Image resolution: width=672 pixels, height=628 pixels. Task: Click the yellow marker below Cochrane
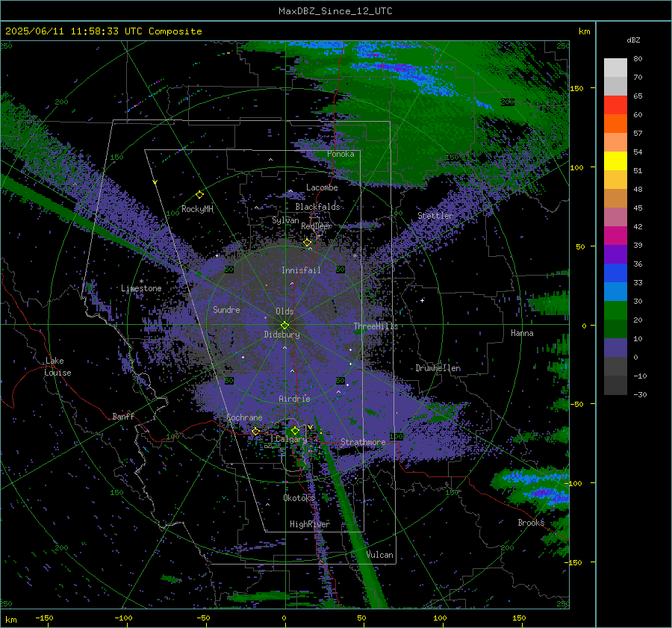[255, 431]
